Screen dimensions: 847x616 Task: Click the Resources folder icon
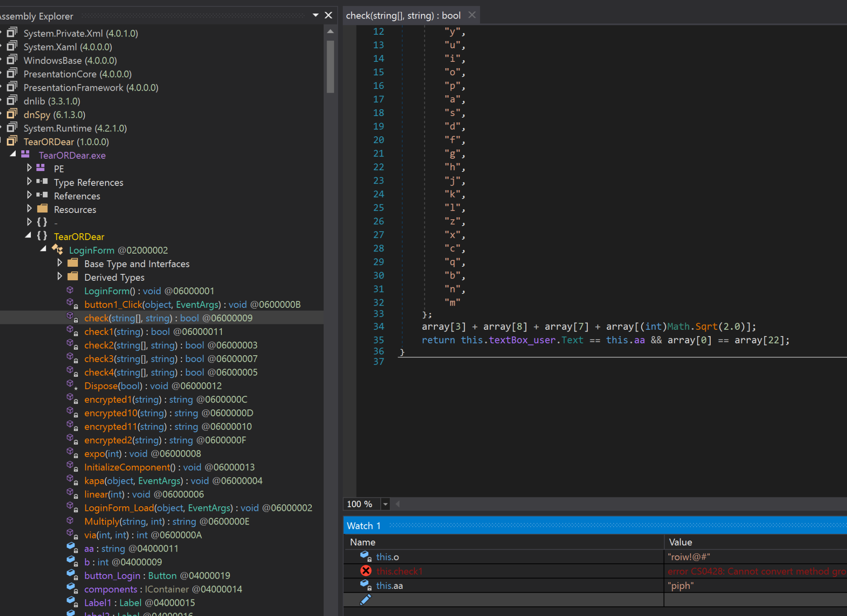click(42, 209)
